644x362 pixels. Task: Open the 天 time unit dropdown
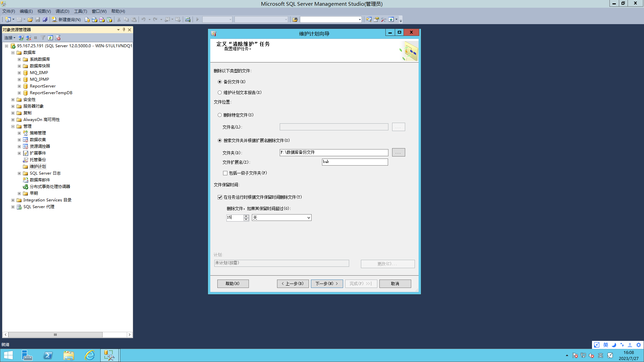308,218
